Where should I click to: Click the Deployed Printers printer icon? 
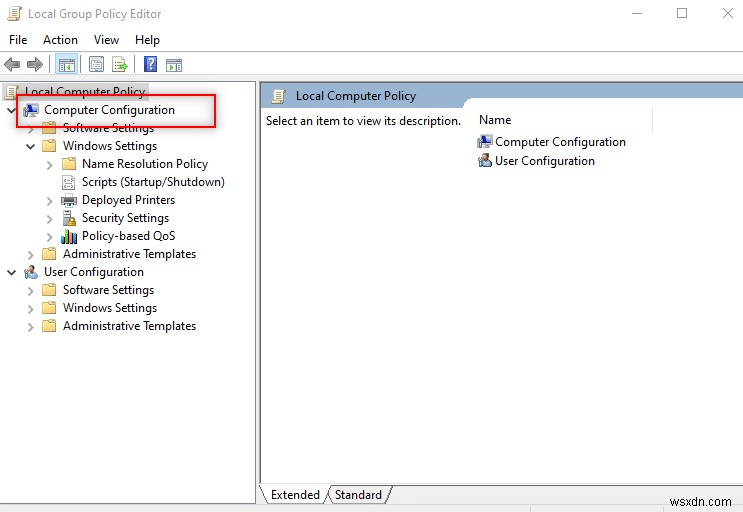coord(69,200)
